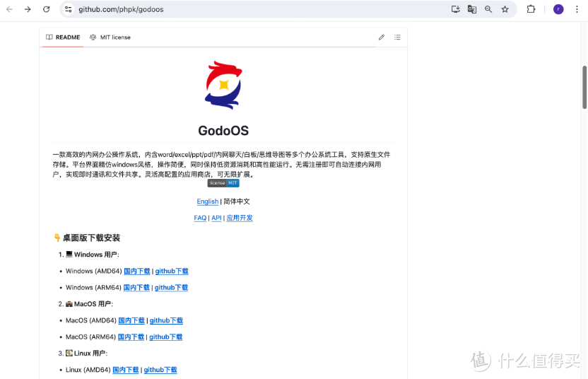Open the 应用开发 link

(240, 218)
